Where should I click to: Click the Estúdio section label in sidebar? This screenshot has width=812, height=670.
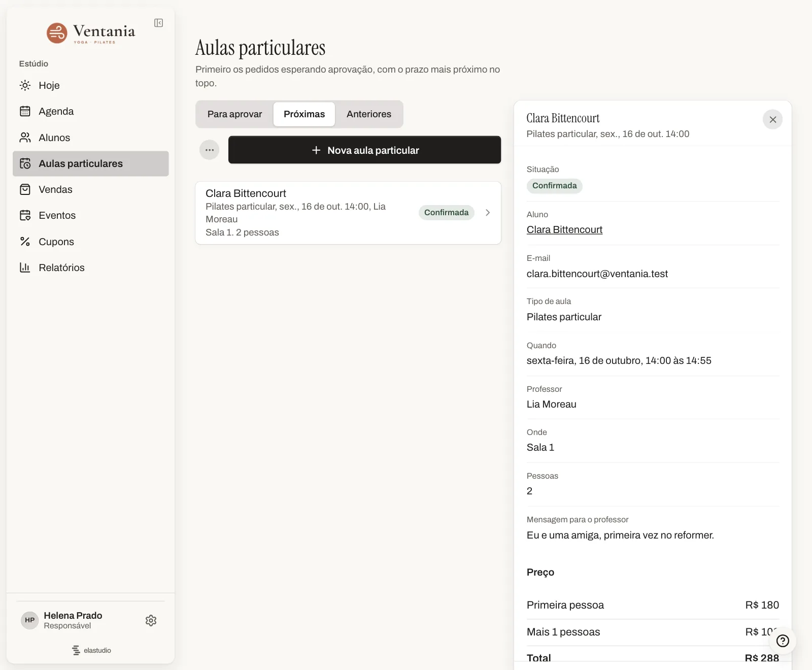coord(33,63)
